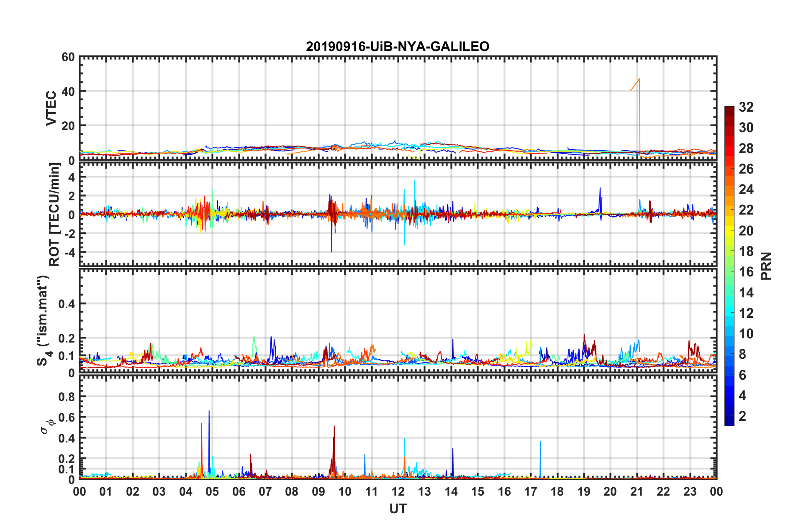Click the green band of colorbar near 16
796x532 pixels.
coord(729,272)
